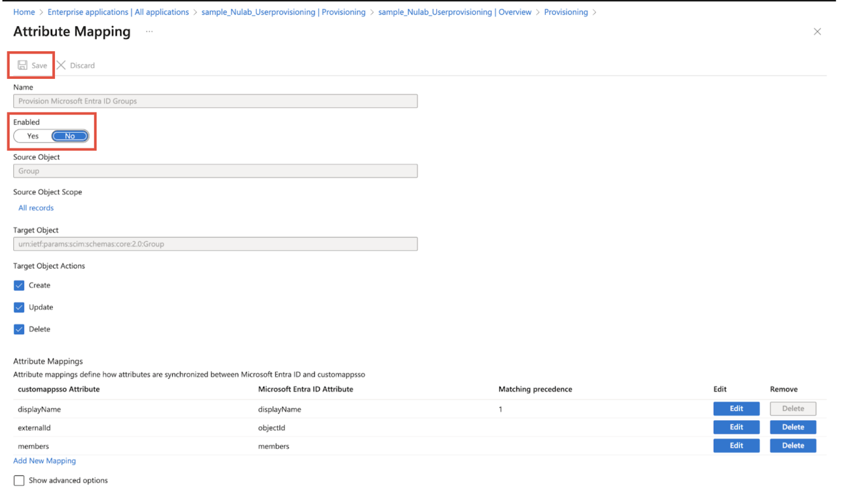The image size is (847, 504).
Task: Edit the externalId mapping
Action: point(736,427)
